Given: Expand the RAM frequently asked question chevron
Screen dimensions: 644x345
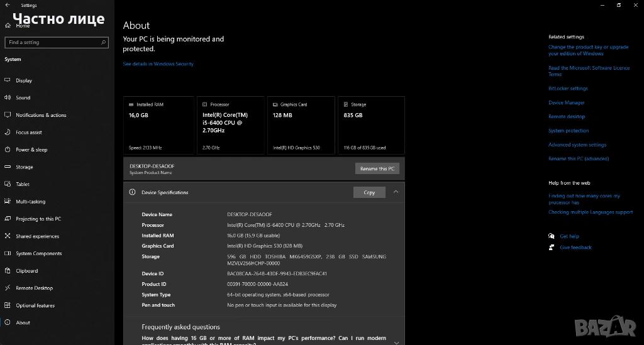Looking at the screenshot, I should point(396,342).
